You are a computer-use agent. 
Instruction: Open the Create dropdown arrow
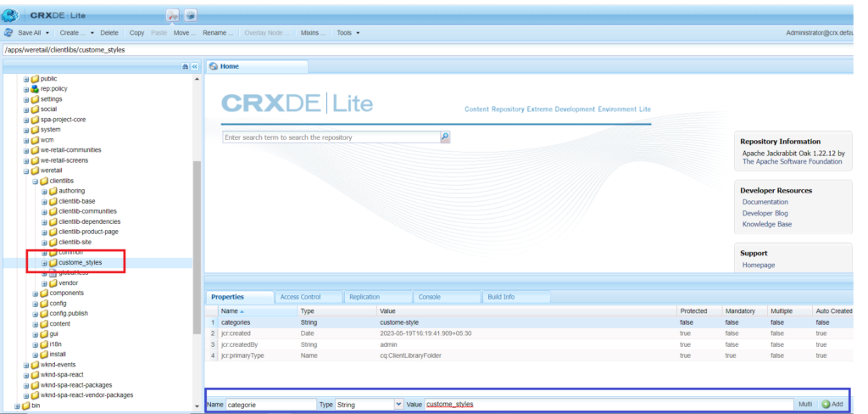92,32
